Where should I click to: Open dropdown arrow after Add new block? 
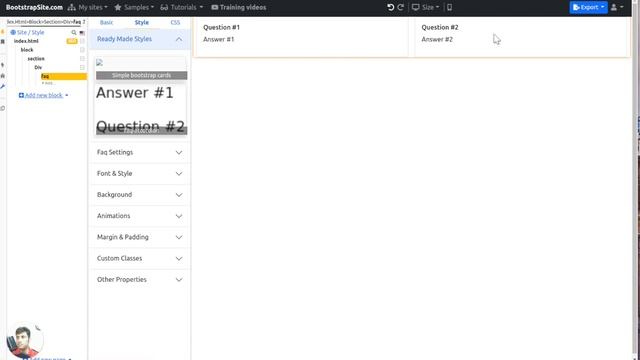point(67,96)
